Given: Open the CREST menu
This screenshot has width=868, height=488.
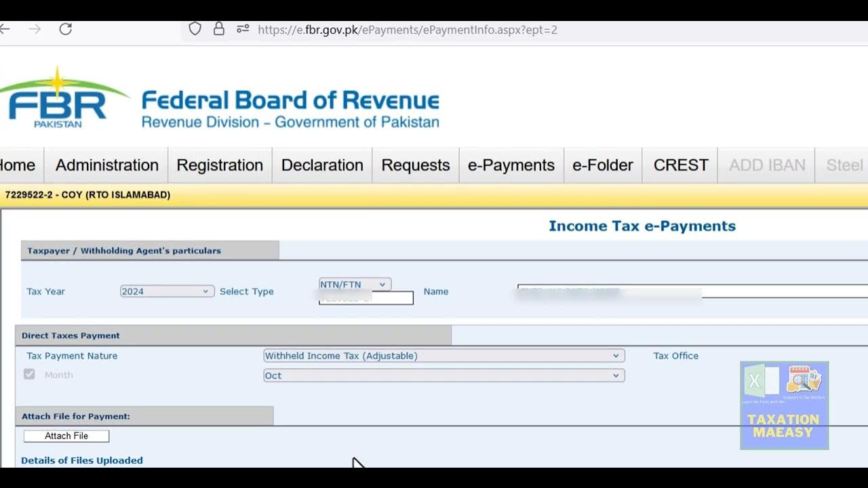Looking at the screenshot, I should 680,165.
